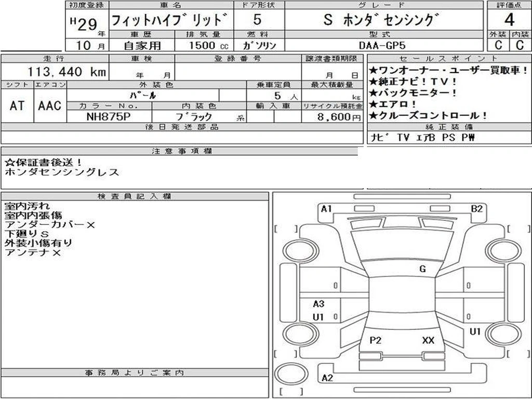Click the transmission value AT
The image size is (532, 399).
17,106
